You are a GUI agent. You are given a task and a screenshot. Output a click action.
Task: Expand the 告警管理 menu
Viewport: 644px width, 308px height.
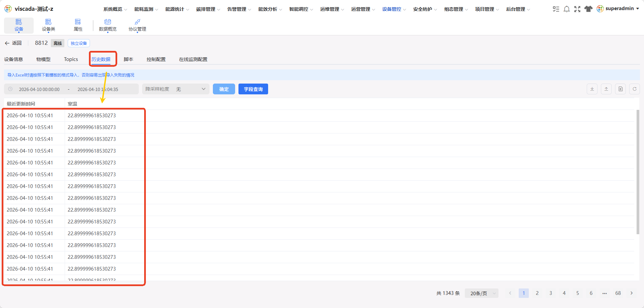[239, 9]
